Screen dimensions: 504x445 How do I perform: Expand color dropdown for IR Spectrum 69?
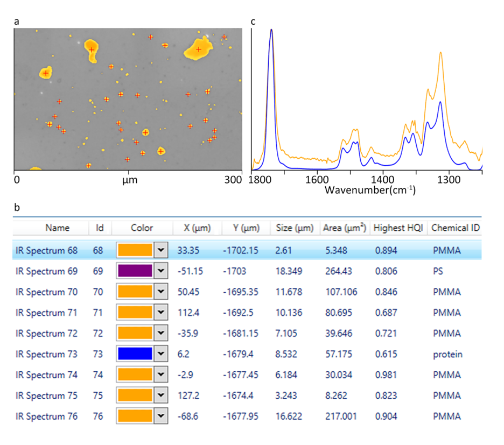[160, 271]
